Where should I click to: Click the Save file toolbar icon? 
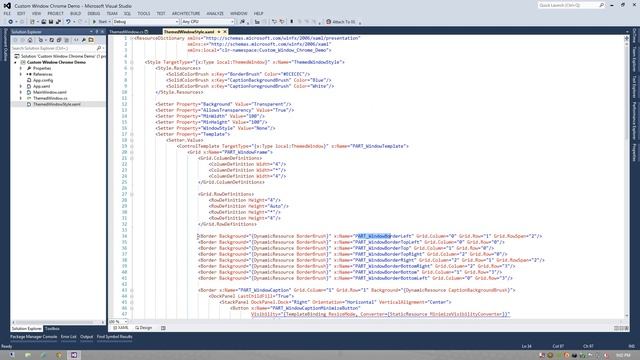click(51, 22)
